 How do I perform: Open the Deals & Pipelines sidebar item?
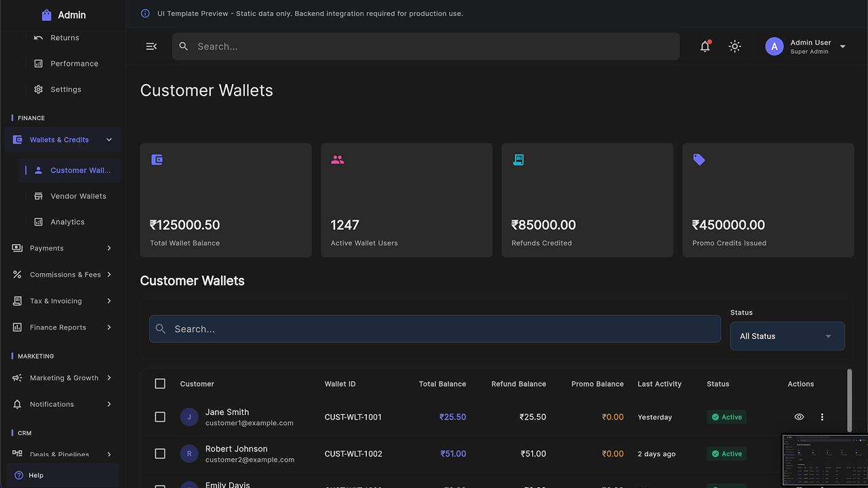[63, 454]
